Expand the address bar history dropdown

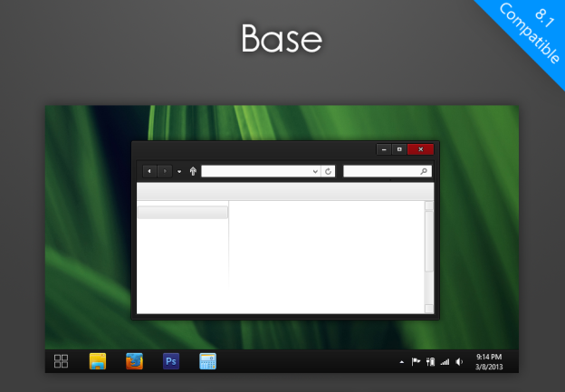(315, 171)
